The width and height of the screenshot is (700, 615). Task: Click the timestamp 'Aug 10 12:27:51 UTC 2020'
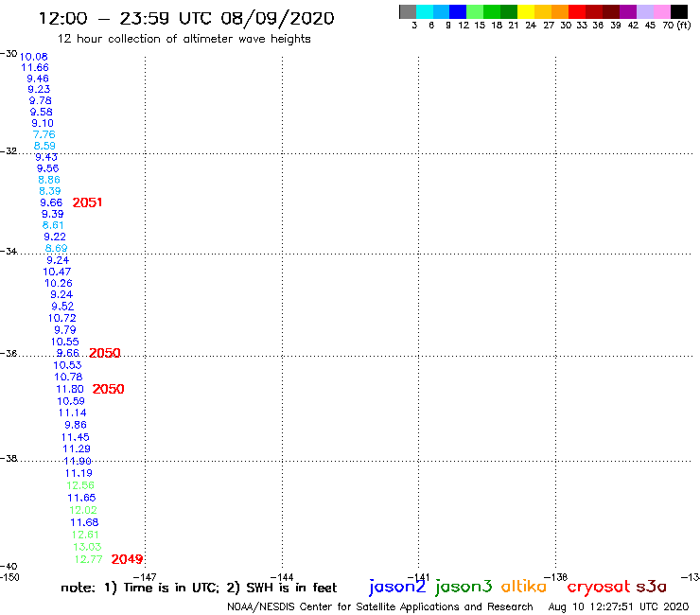(619, 606)
